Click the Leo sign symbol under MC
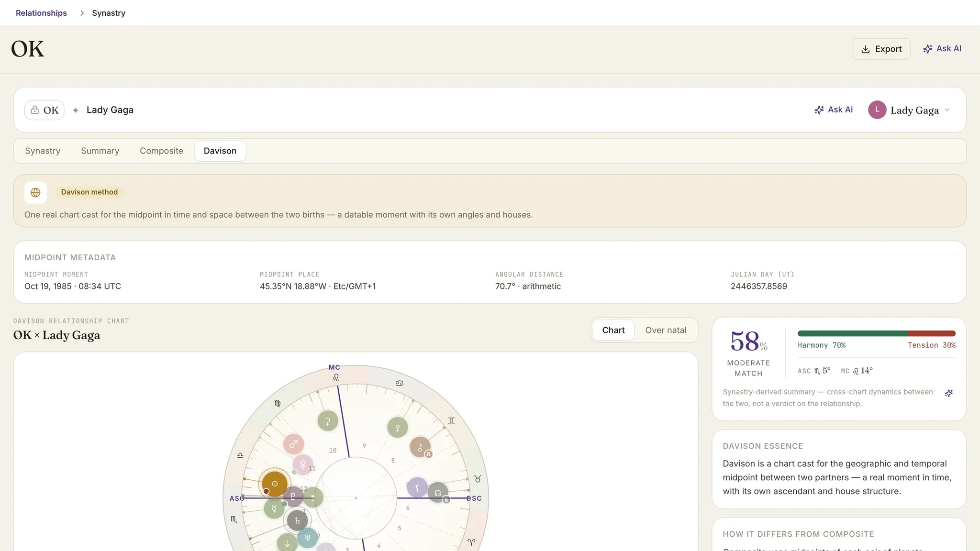Image resolution: width=980 pixels, height=551 pixels. click(336, 377)
